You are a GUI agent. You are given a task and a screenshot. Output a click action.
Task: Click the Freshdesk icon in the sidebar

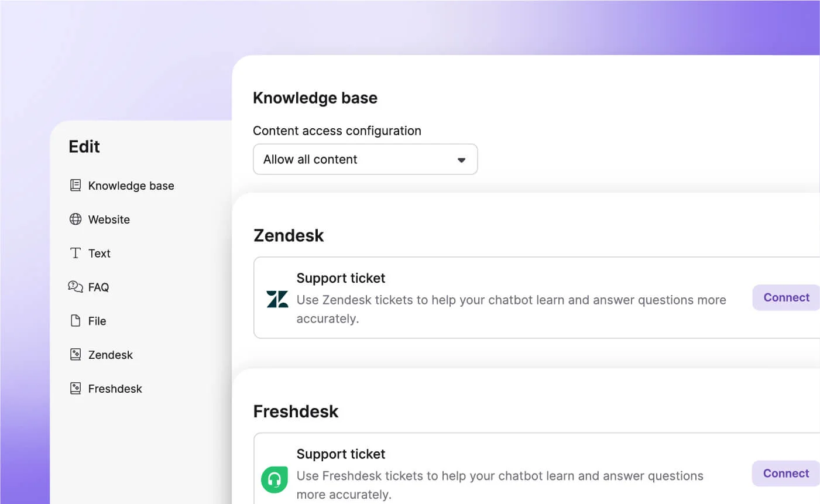[76, 388]
